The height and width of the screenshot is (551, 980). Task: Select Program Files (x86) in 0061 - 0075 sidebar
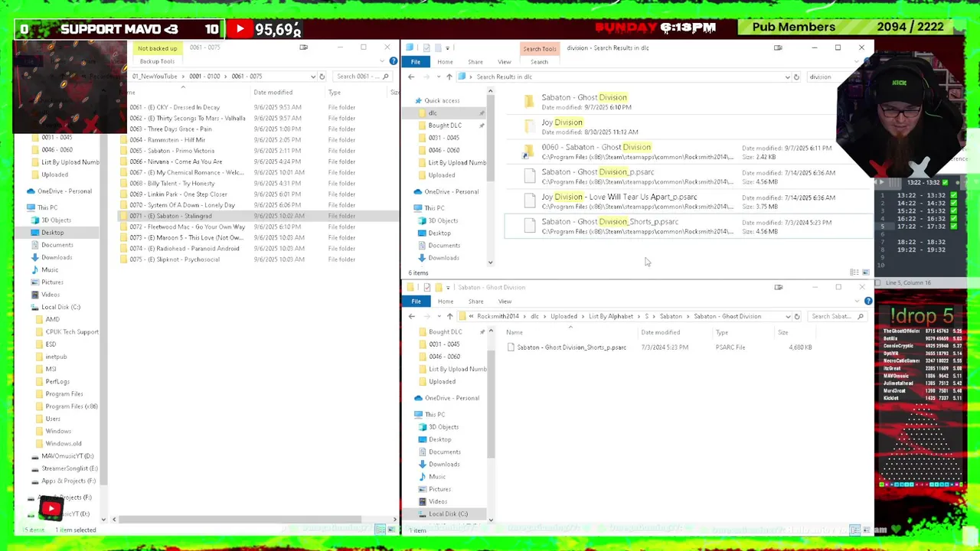[71, 406]
